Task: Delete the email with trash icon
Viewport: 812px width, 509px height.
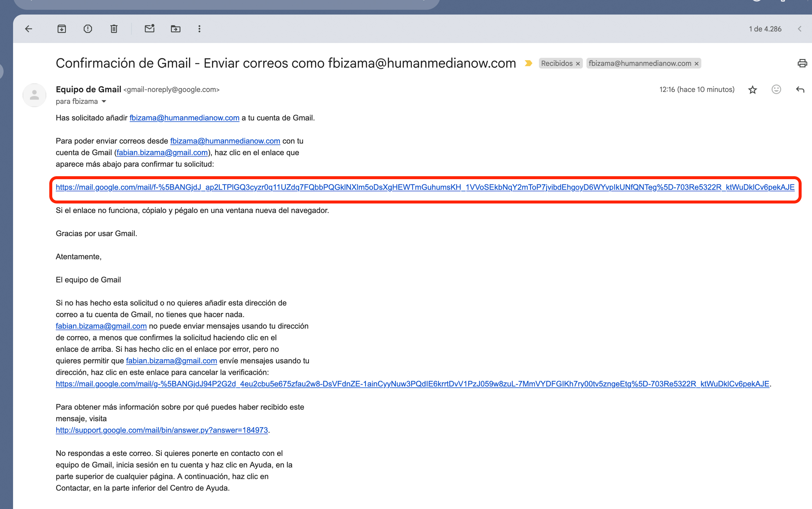Action: [x=114, y=29]
